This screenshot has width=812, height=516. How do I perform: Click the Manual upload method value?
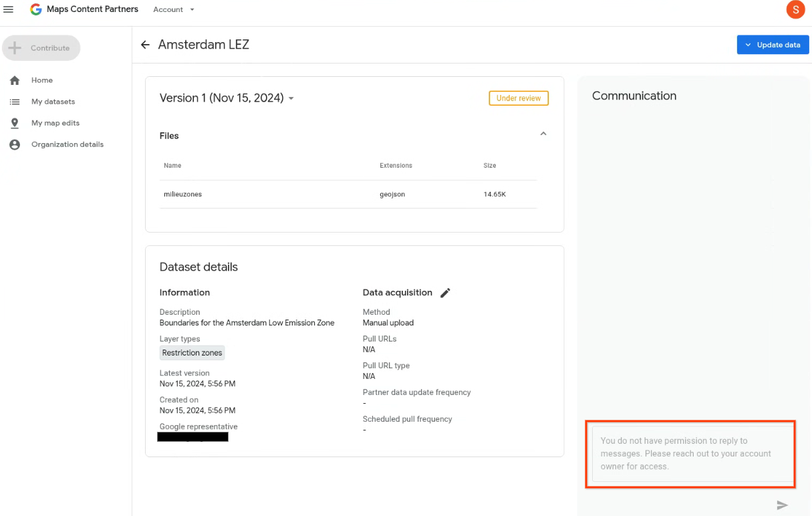click(388, 323)
